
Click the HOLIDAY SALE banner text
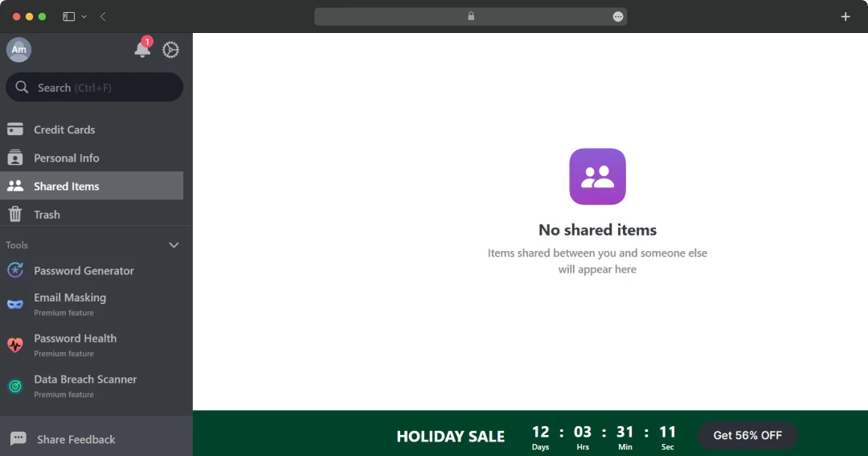tap(450, 437)
